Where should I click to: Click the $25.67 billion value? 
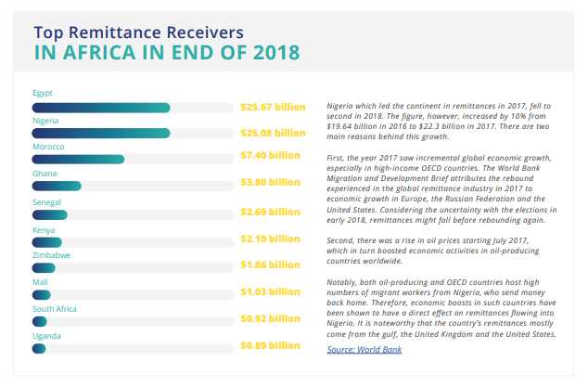(272, 108)
